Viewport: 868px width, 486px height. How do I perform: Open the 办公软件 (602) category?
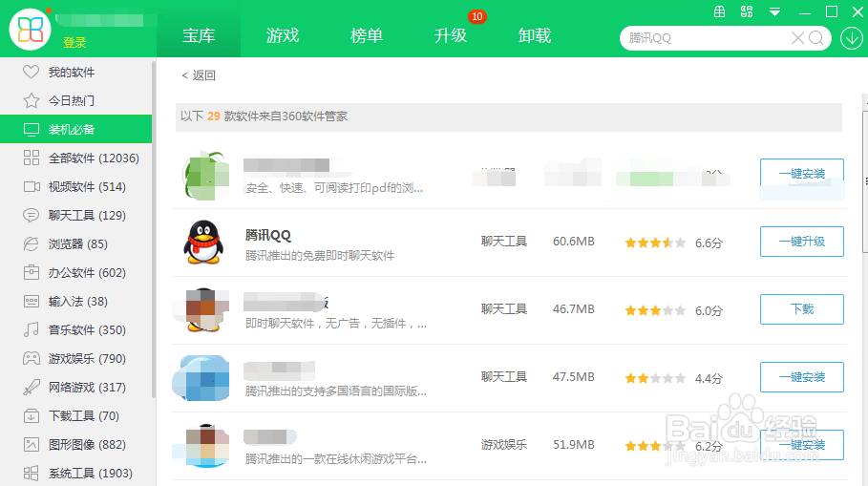(75, 273)
